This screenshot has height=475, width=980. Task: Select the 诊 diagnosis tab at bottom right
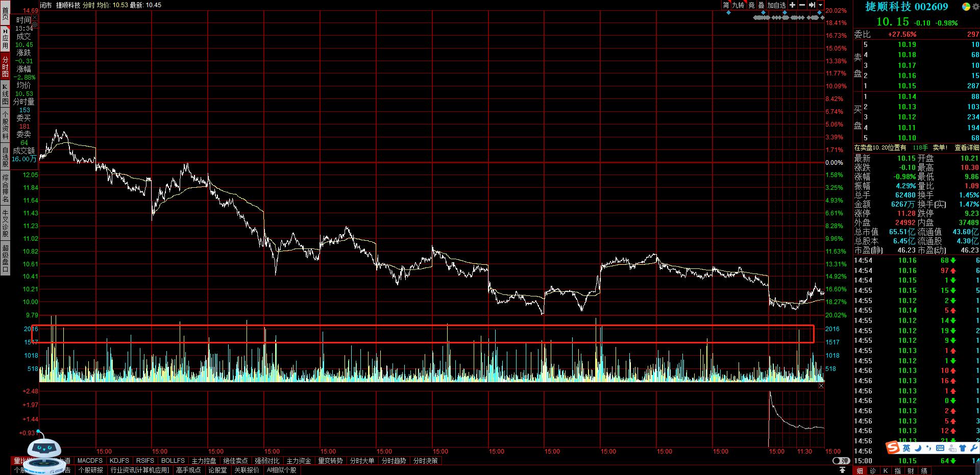pos(873,470)
